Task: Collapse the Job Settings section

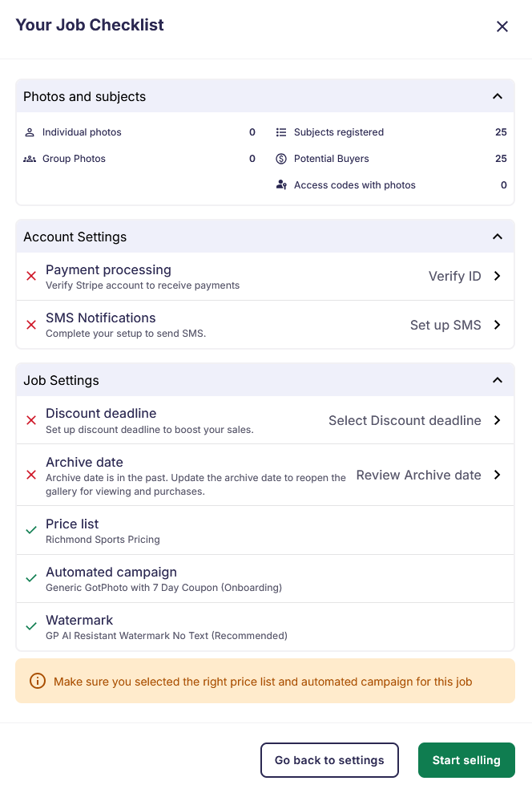Action: pyautogui.click(x=497, y=379)
